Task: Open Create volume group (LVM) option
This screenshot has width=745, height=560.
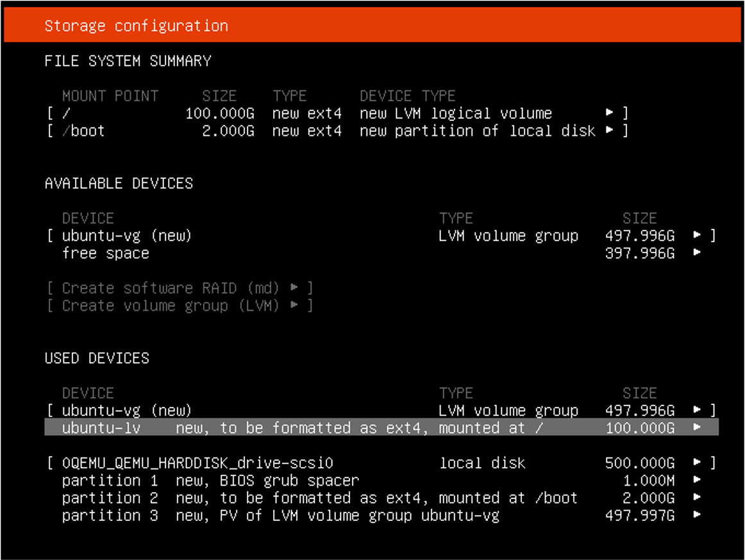Action: 180,306
